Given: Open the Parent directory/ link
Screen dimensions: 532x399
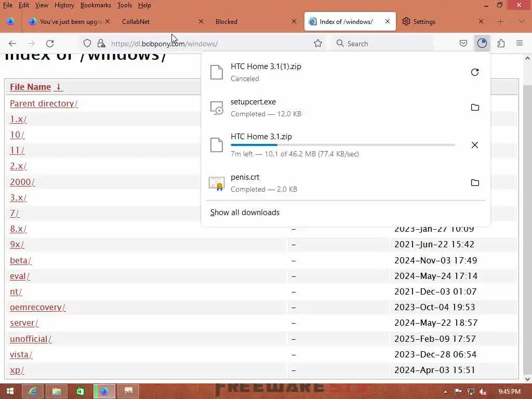Looking at the screenshot, I should coord(44,103).
